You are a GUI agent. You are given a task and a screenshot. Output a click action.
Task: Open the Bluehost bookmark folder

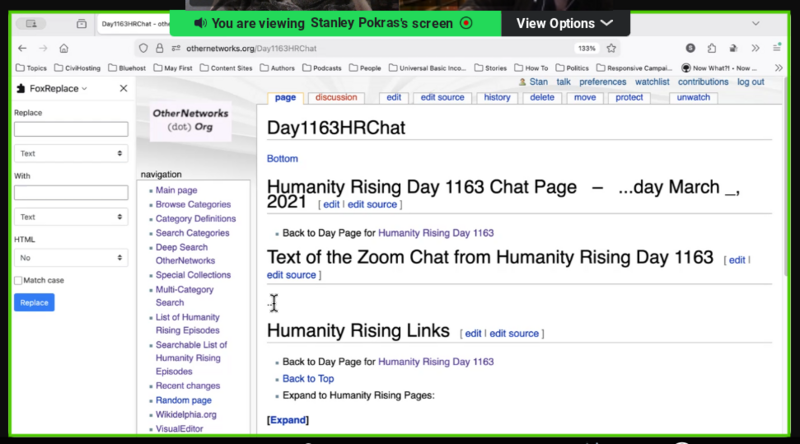[x=127, y=68]
